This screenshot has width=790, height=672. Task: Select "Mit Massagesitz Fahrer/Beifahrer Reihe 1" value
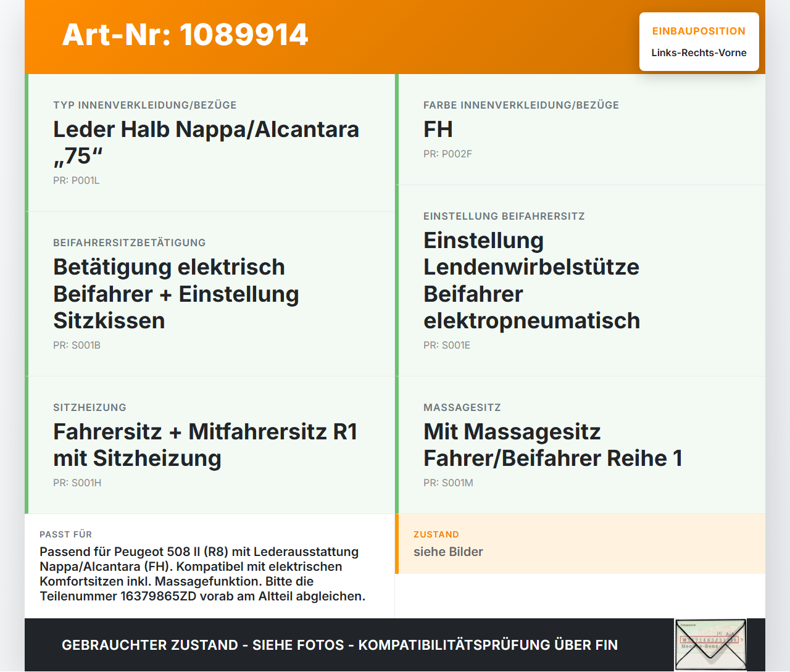click(553, 445)
